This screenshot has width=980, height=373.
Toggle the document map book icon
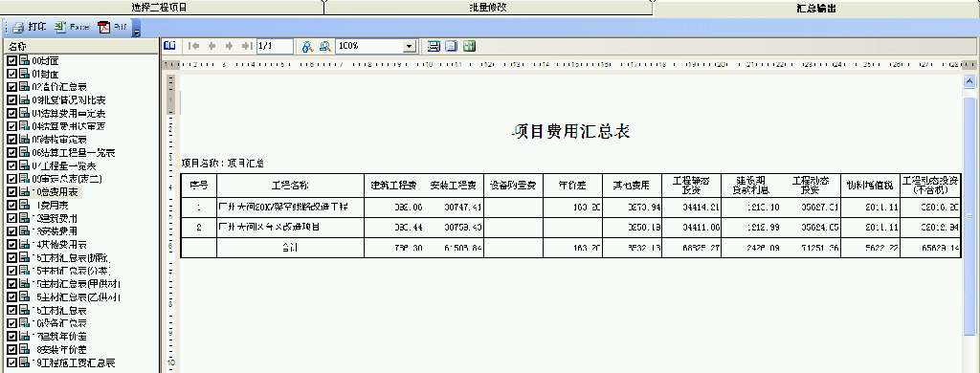pyautogui.click(x=169, y=46)
